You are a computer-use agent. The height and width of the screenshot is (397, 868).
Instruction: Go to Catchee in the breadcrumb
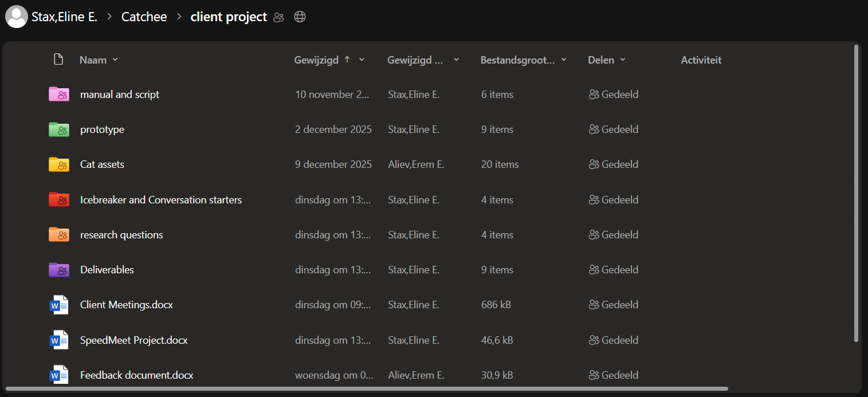(x=144, y=17)
